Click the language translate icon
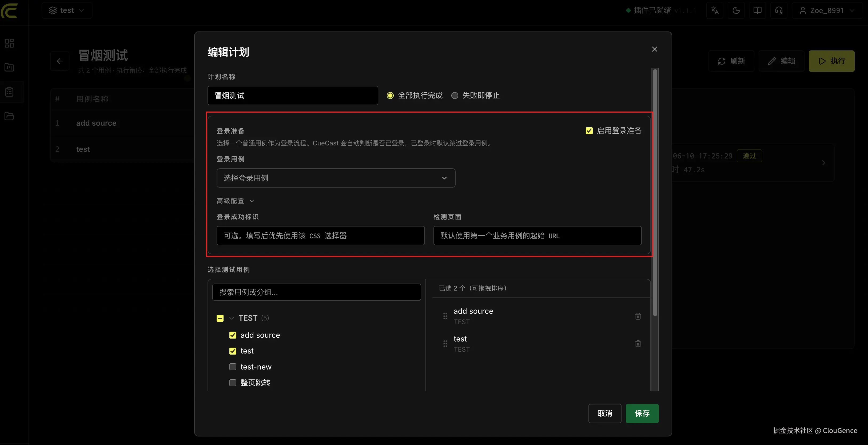The width and height of the screenshot is (868, 445). (715, 10)
